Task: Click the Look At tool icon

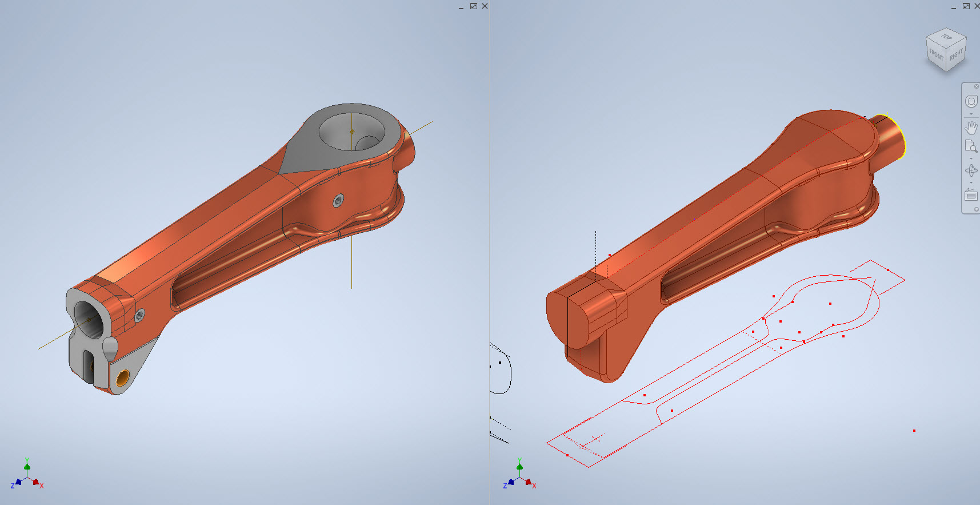Action: pyautogui.click(x=971, y=194)
